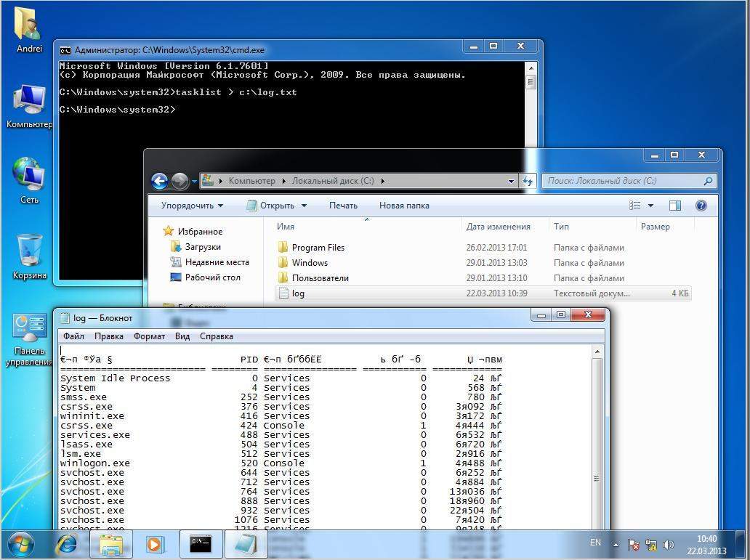Select the Program Files folder
Screen dimensions: 750x560
318,248
